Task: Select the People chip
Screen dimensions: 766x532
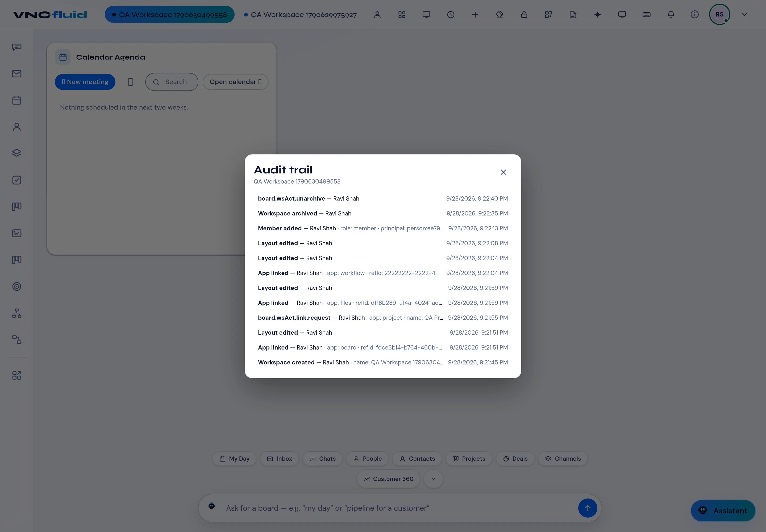Action: (367, 459)
